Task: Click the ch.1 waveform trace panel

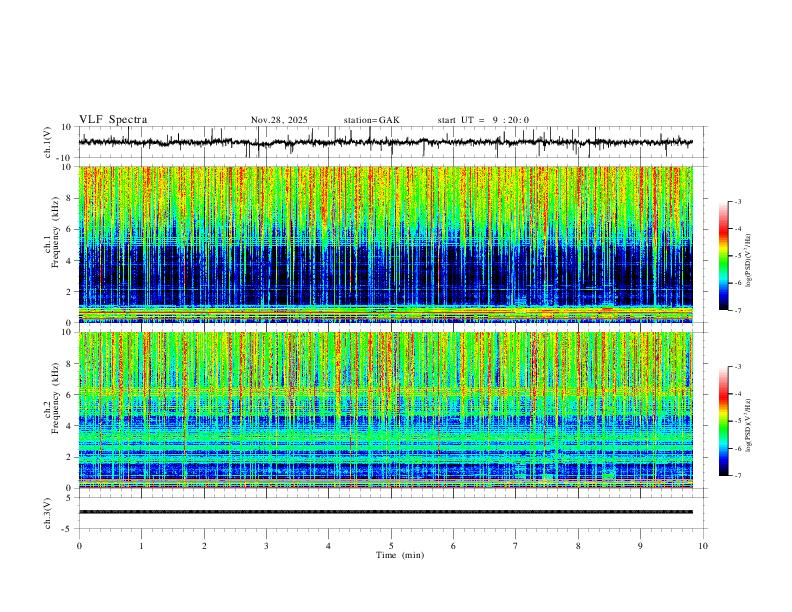Action: click(393, 142)
